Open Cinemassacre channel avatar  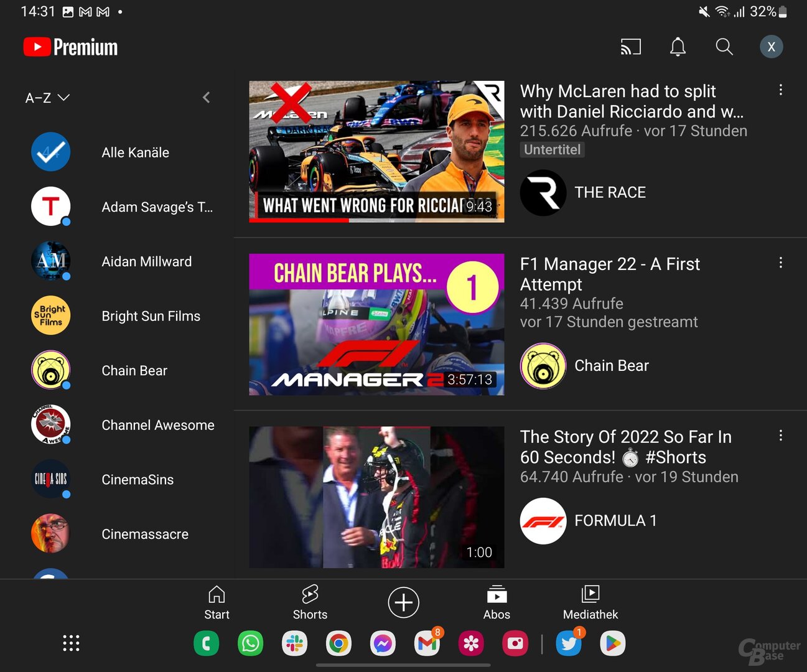50,533
